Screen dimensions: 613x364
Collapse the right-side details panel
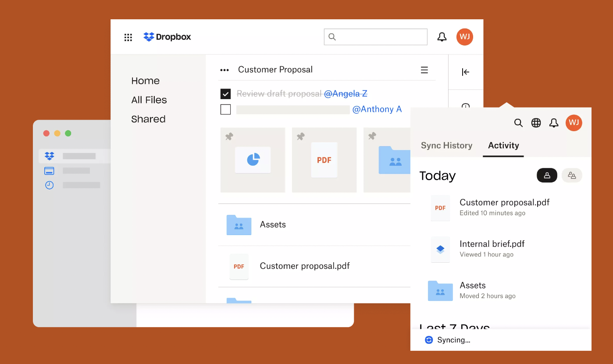pyautogui.click(x=466, y=72)
